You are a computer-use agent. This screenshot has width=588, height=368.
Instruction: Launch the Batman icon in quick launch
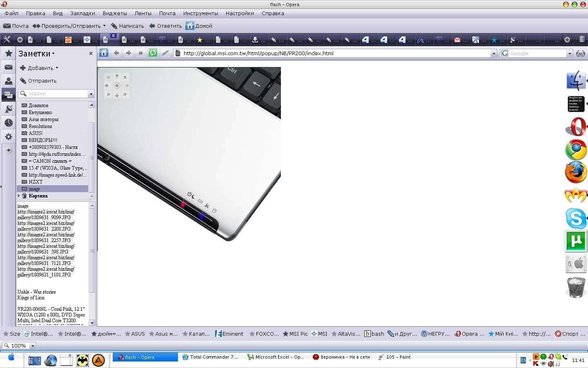click(x=82, y=360)
